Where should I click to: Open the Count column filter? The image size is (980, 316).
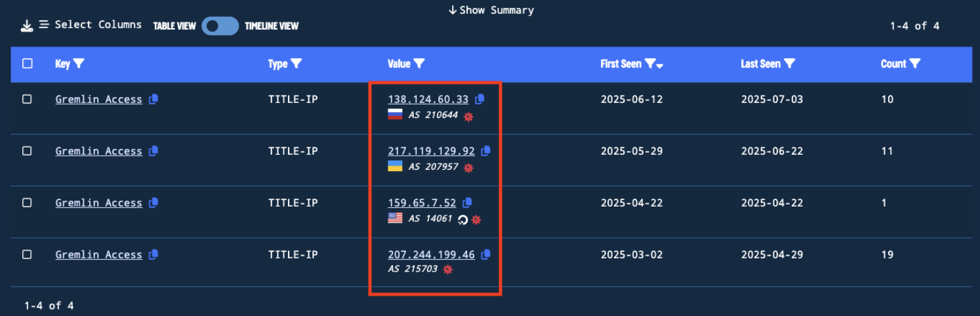coord(915,64)
